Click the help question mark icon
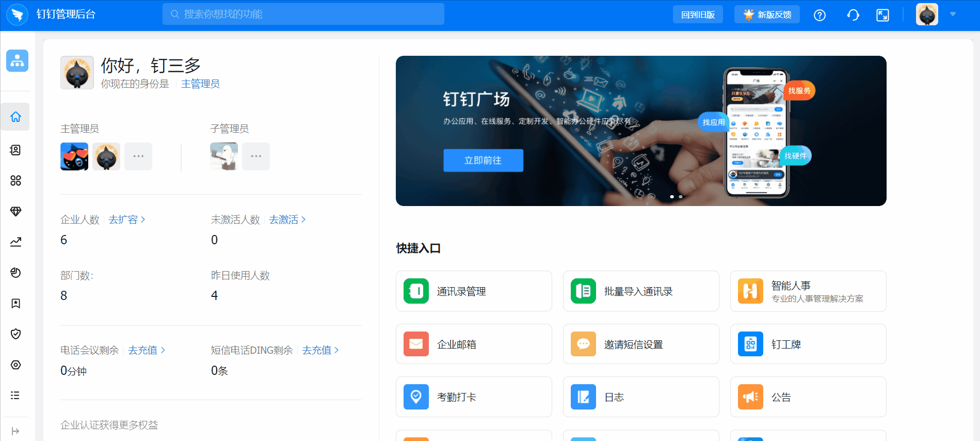 pos(820,15)
